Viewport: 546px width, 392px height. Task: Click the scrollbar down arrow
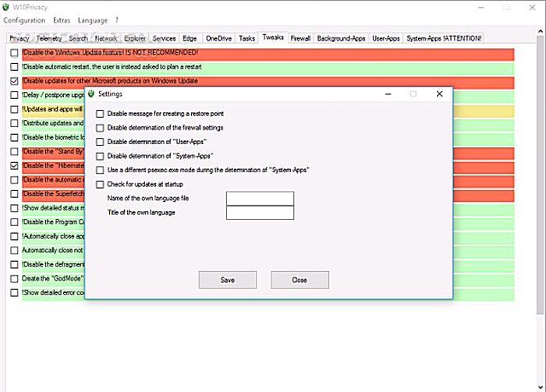click(x=541, y=387)
